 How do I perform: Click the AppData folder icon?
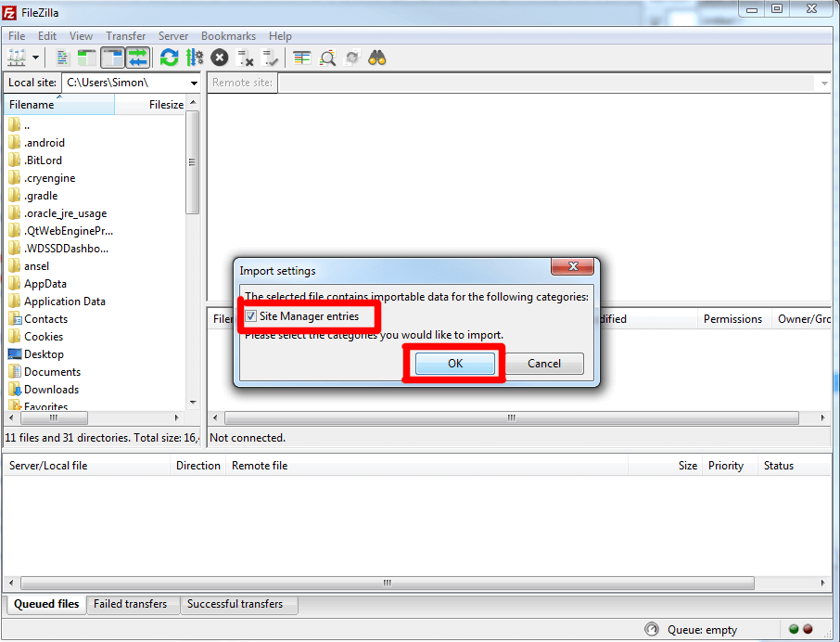point(15,284)
